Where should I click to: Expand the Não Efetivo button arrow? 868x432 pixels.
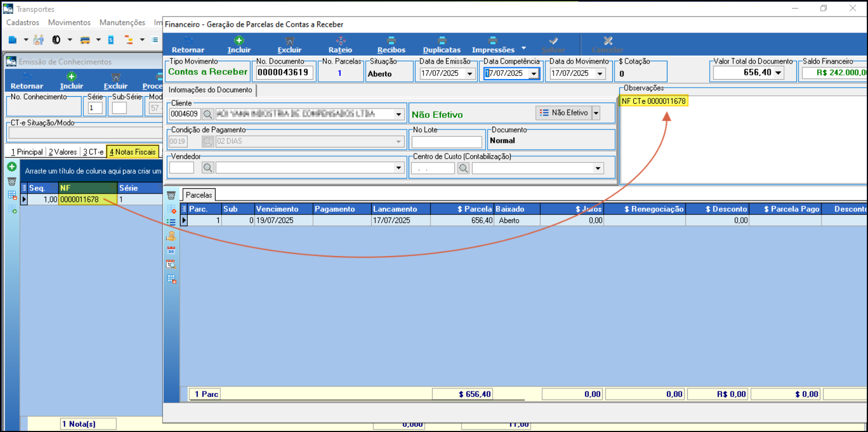tap(596, 113)
